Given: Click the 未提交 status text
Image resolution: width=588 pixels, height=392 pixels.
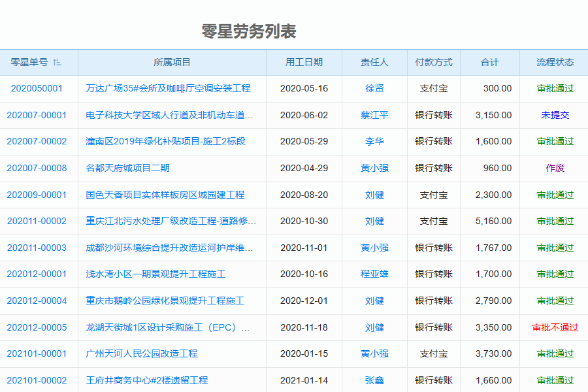Looking at the screenshot, I should click(x=555, y=115).
